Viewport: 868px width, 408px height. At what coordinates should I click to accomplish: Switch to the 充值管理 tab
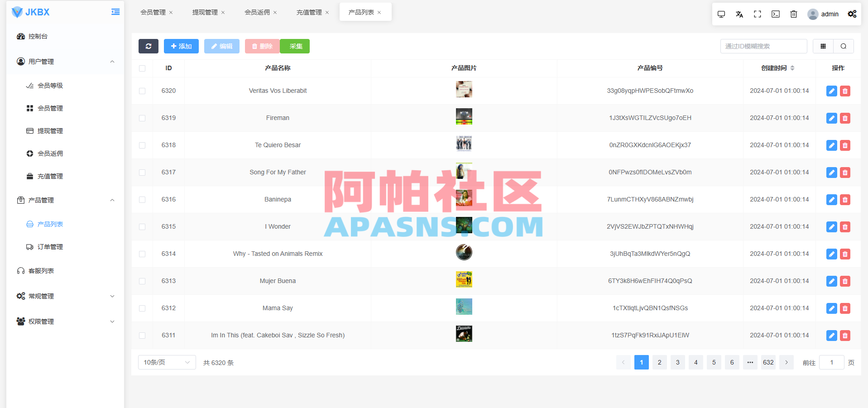pyautogui.click(x=309, y=12)
